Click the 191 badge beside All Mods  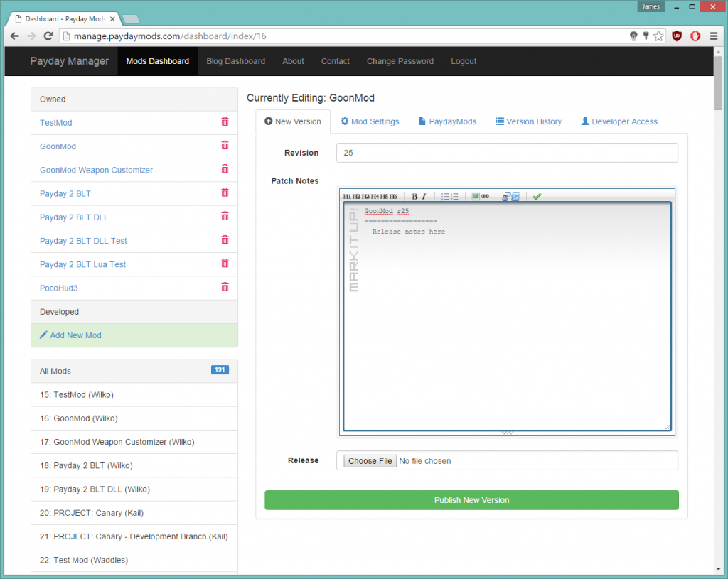pos(220,369)
